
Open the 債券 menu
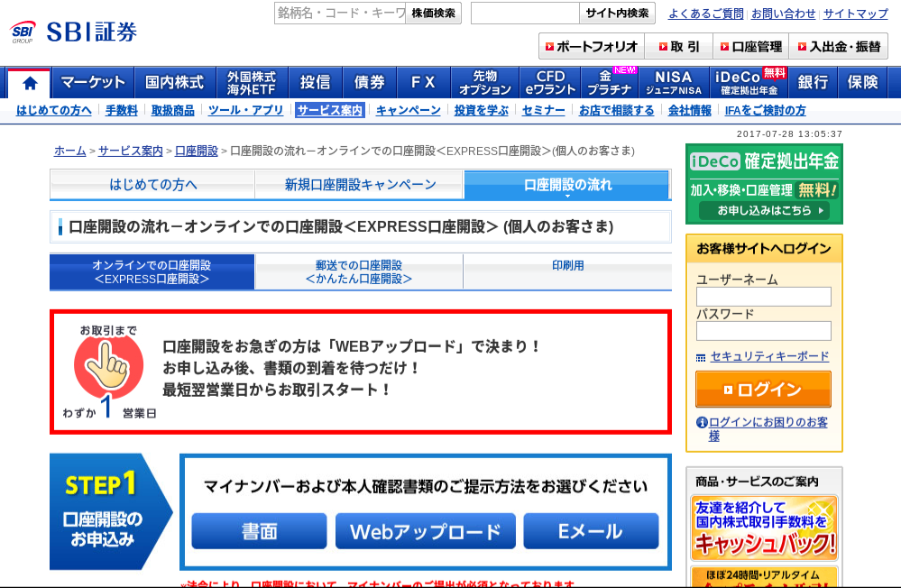coord(370,83)
